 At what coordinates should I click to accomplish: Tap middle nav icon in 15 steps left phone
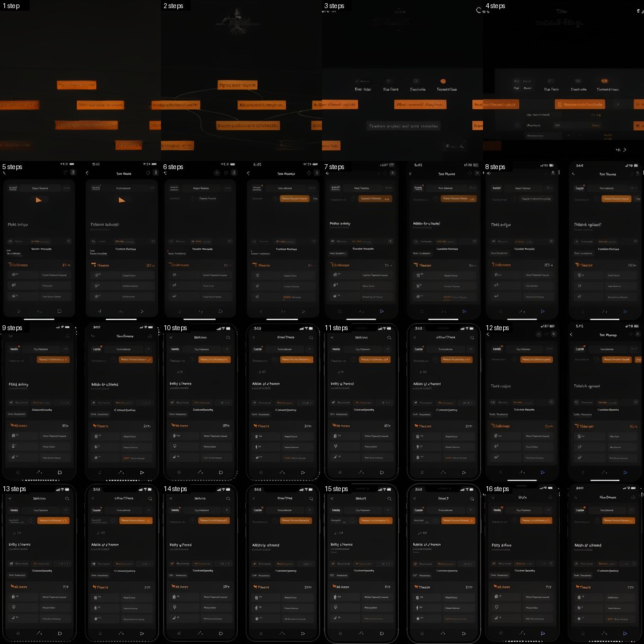[361, 633]
